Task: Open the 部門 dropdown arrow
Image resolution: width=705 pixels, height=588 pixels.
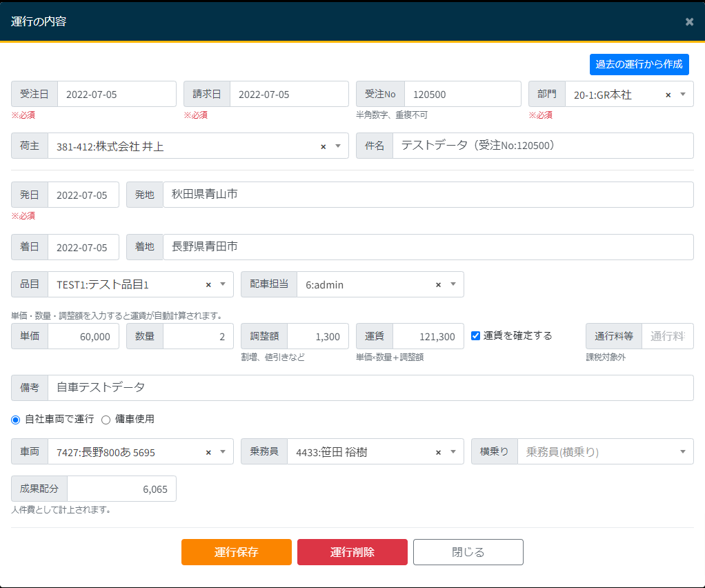Action: (x=683, y=94)
